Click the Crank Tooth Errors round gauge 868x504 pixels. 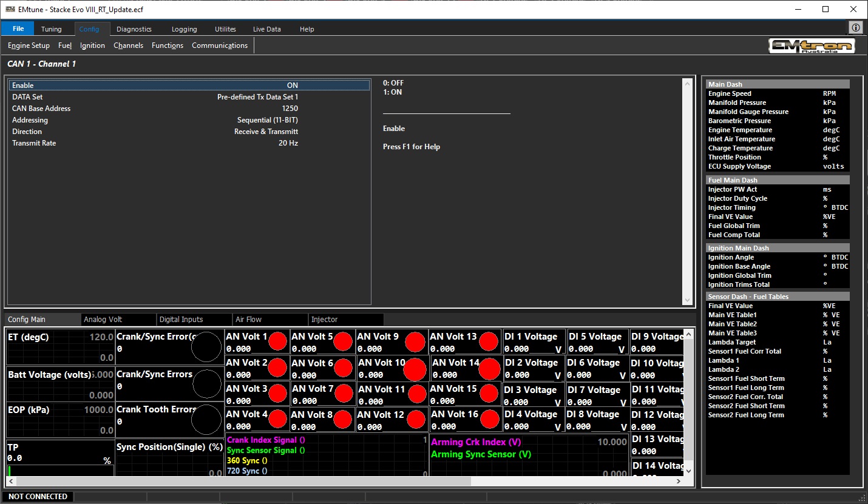point(206,420)
